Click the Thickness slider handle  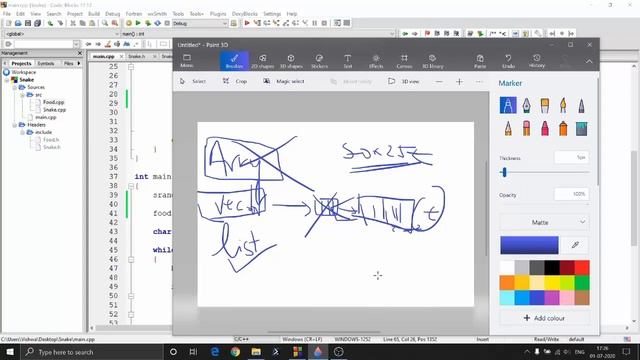tap(504, 172)
